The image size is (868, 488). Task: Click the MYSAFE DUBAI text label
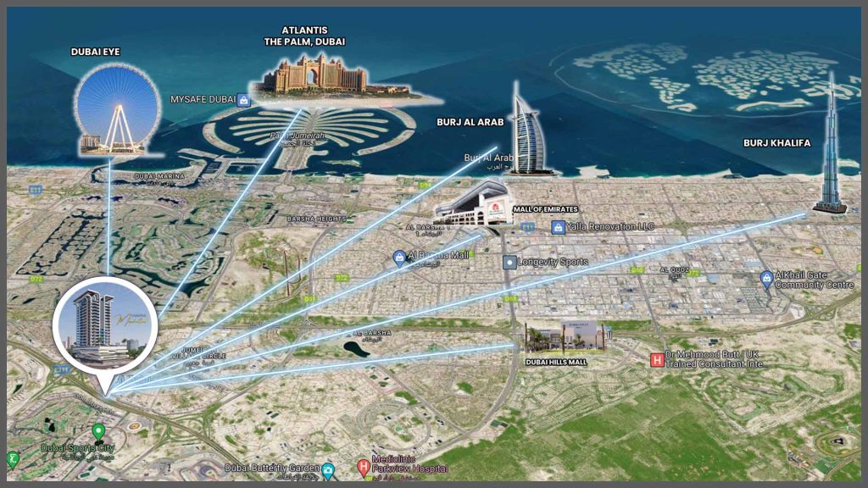tap(203, 100)
